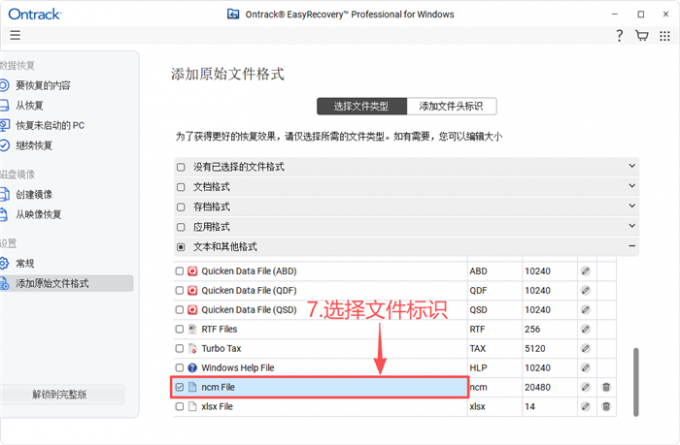Open the shopping cart icon
The image size is (680, 445).
pyautogui.click(x=642, y=36)
